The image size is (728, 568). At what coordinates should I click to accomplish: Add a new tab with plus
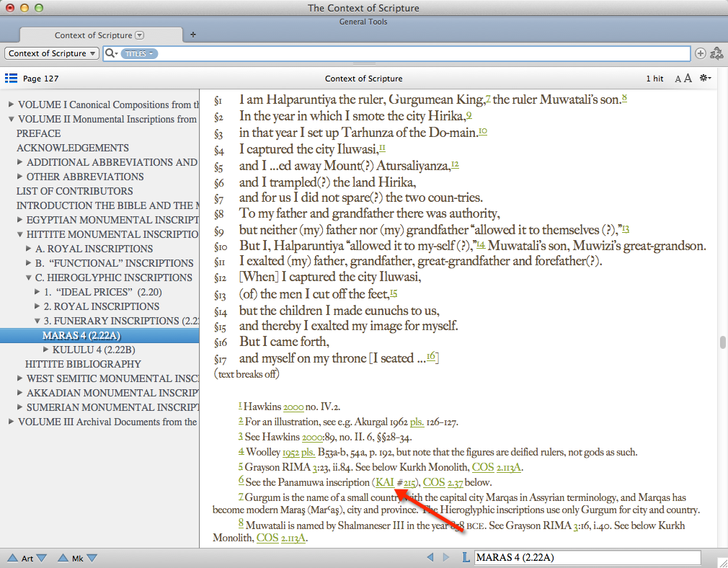click(193, 35)
